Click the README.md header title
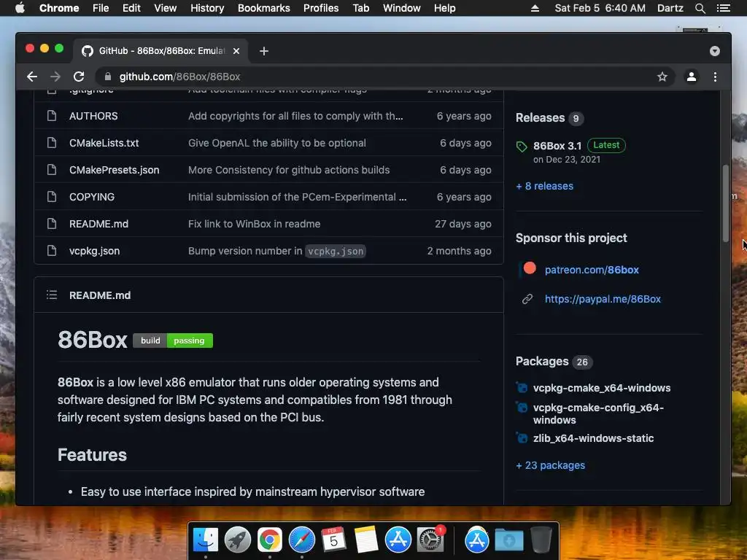 coord(100,295)
